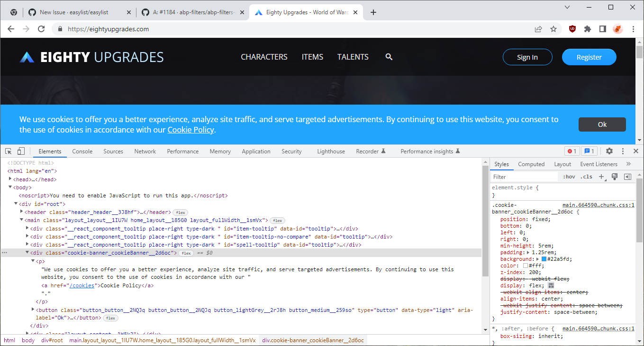Toggle the flex badge on the cookie banner div
Viewport: 644px width, 346px height.
point(185,253)
